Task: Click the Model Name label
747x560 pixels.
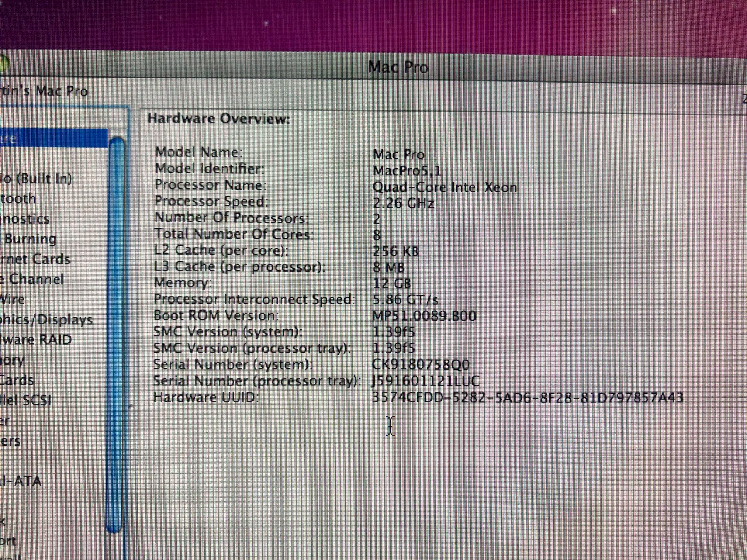Action: tap(199, 152)
